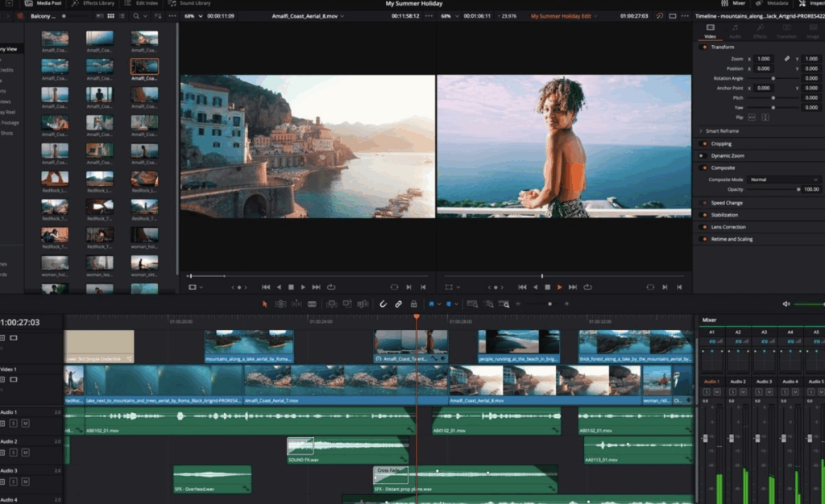Screen dimensions: 825x504
Task: Switch media pool to thumbnail grid view
Action: 110,16
